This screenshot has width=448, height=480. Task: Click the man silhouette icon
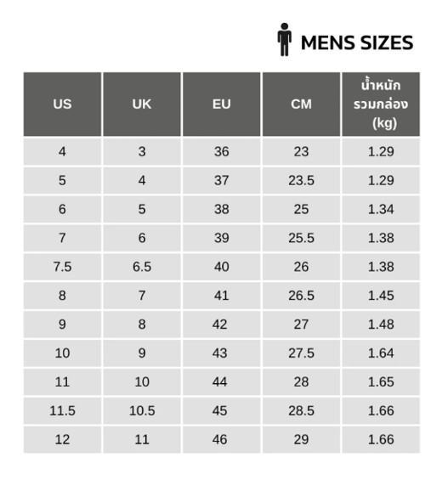[x=284, y=39]
